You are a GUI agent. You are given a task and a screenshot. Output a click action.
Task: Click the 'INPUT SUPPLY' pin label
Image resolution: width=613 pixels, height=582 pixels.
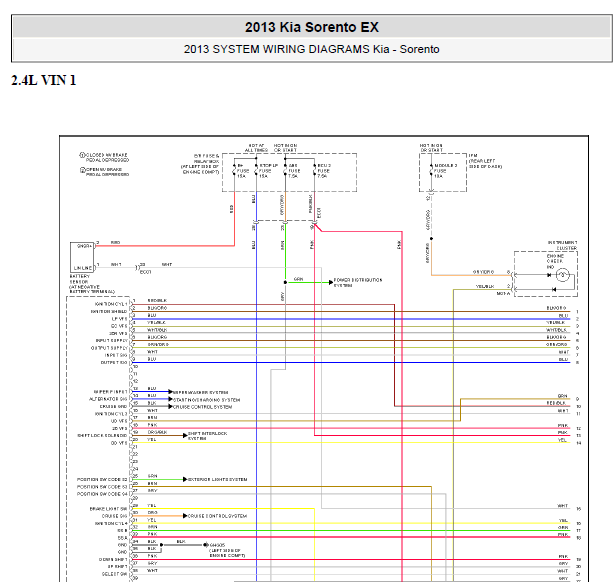[x=111, y=340]
